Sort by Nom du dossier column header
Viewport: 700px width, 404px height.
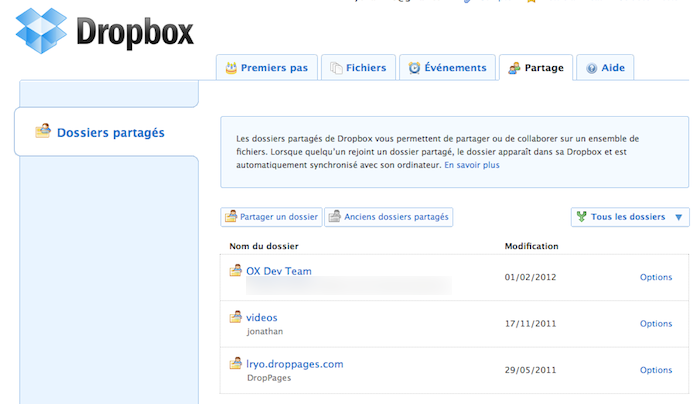[264, 246]
